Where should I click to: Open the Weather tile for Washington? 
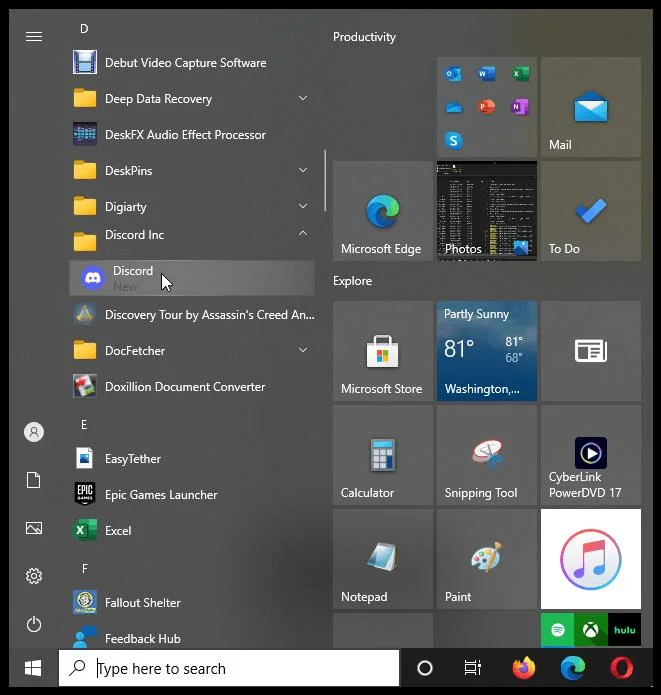[487, 351]
